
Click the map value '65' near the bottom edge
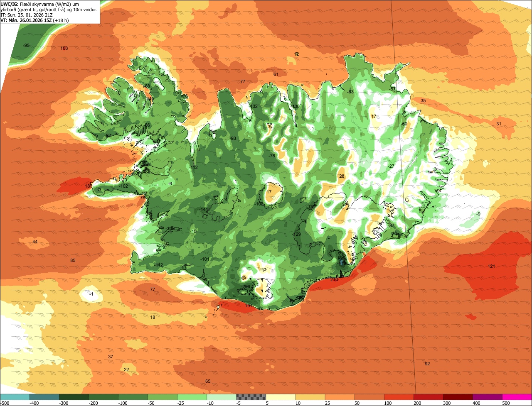(208, 382)
